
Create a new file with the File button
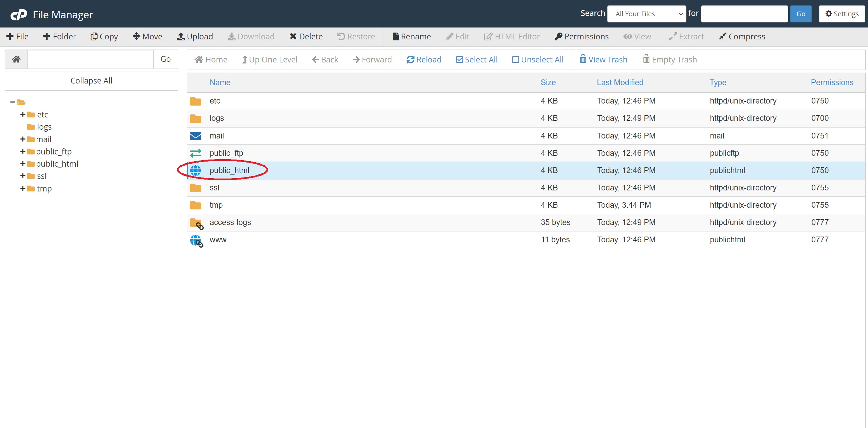coord(17,36)
